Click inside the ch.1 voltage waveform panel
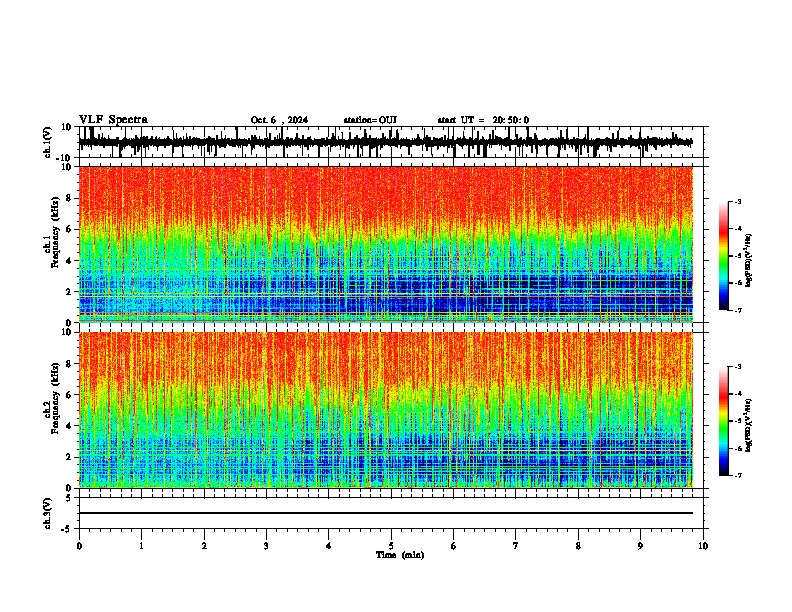 (x=391, y=142)
